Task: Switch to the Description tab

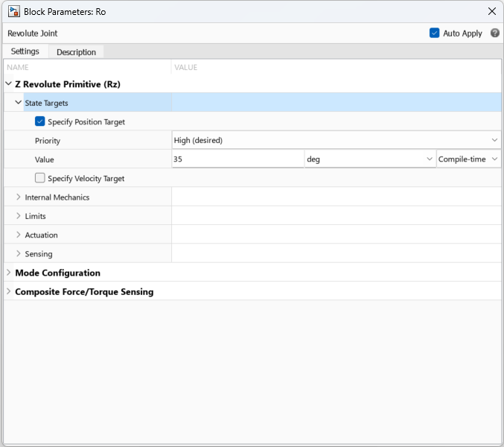Action: point(76,52)
